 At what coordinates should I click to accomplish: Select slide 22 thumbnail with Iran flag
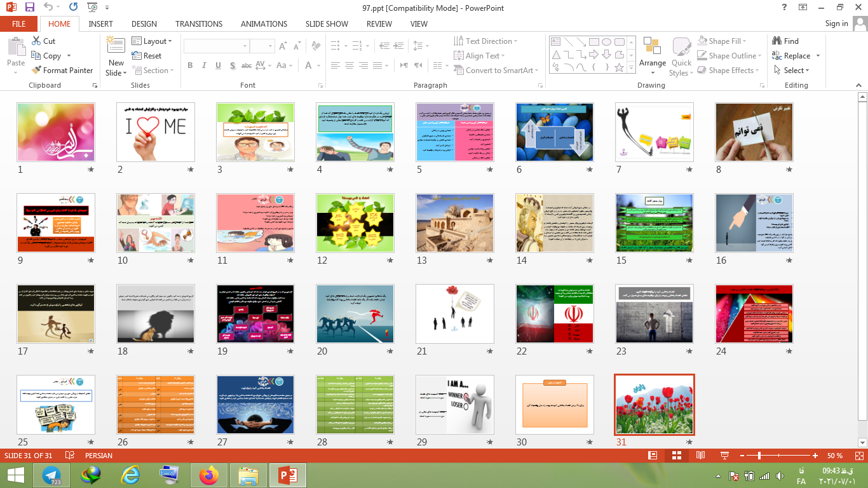pyautogui.click(x=554, y=314)
